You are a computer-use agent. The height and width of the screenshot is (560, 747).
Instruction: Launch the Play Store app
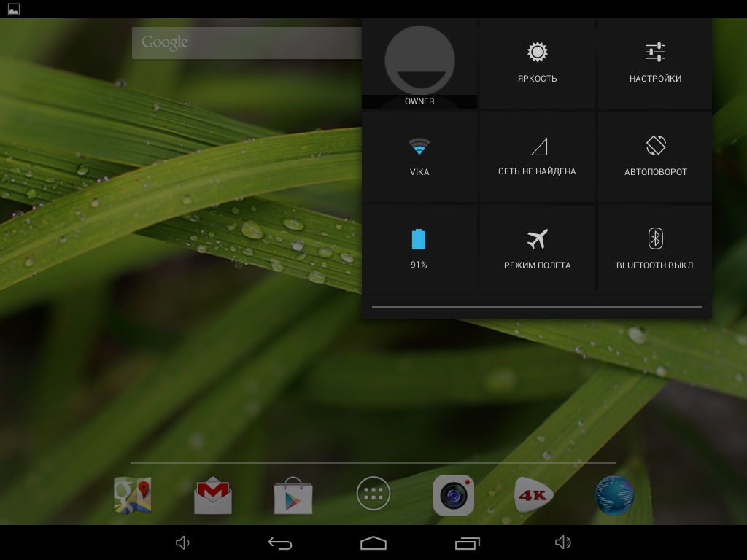point(293,495)
